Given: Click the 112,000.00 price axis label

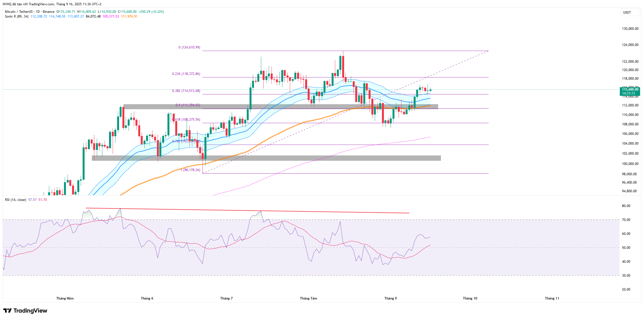Looking at the screenshot, I should (x=630, y=105).
